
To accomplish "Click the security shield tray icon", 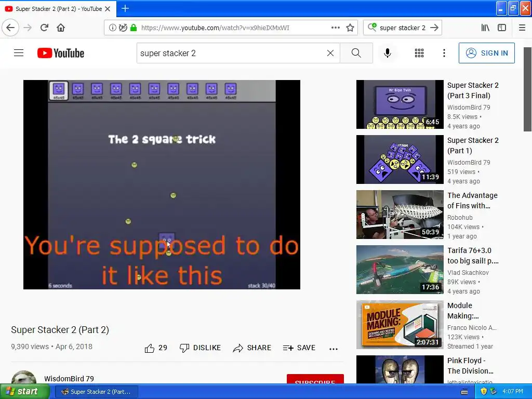I will tap(484, 392).
